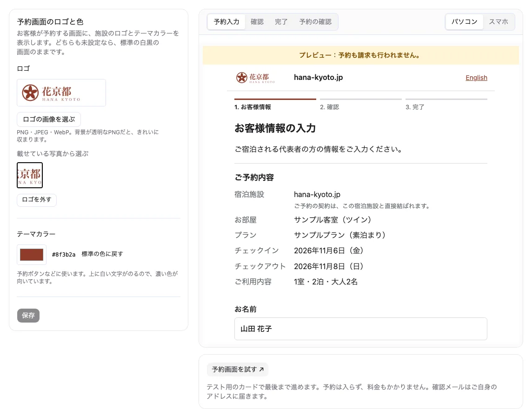
Task: Click the external arrow icon on 予約画面を試す
Action: tap(261, 369)
